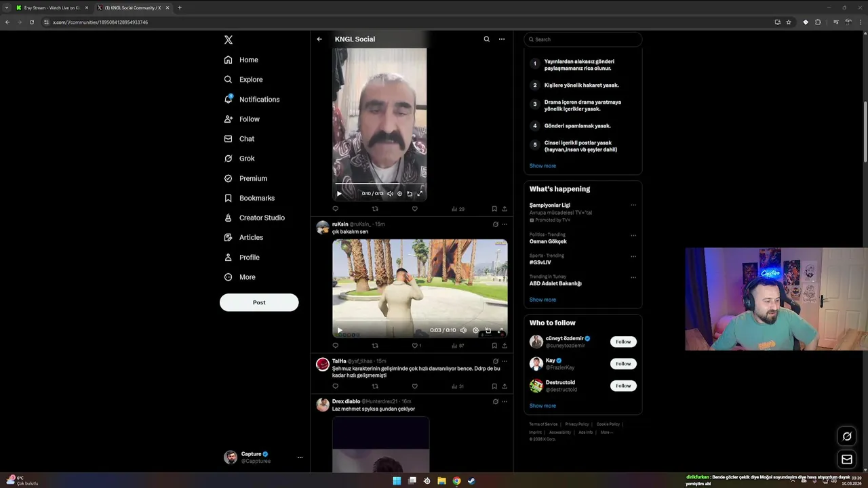Follow cüneyt özdemir
The height and width of the screenshot is (488, 868).
(x=623, y=342)
